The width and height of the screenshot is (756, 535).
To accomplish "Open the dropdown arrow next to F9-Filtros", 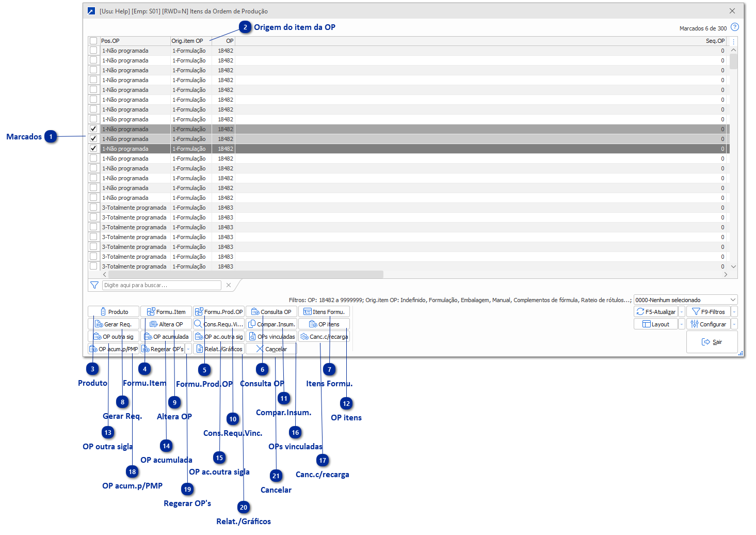I will click(x=734, y=312).
